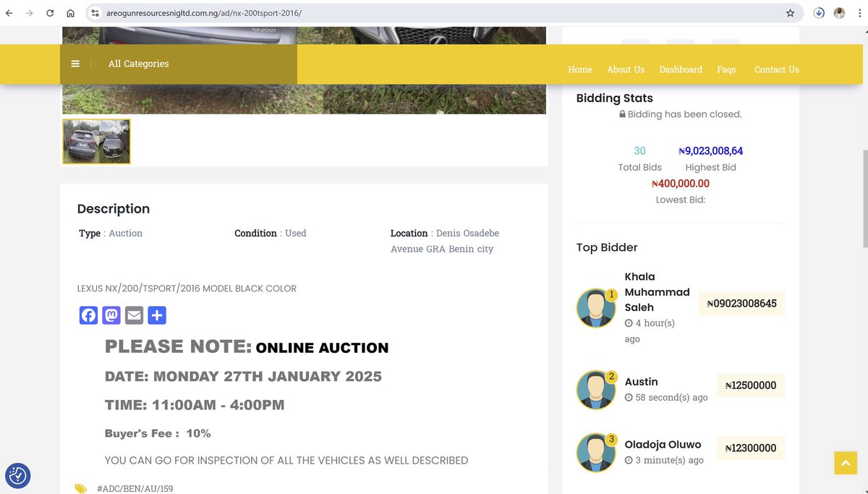The image size is (868, 494).
Task: Click the browser forward arrow
Action: click(x=30, y=13)
